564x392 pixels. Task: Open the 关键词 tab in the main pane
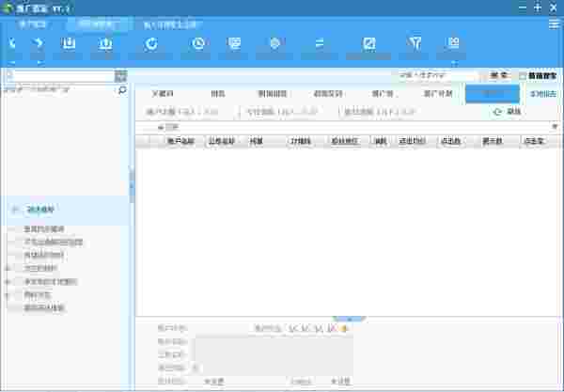[163, 94]
